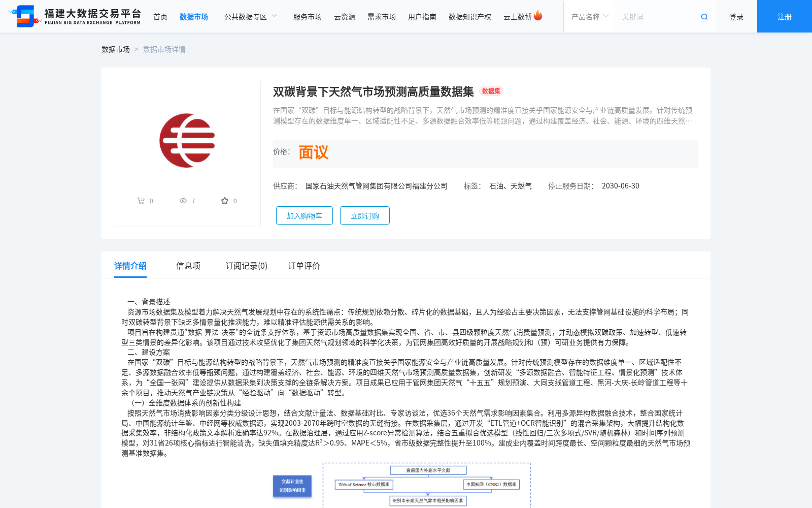Click the blue 注册 button
This screenshot has width=812, height=508.
point(785,16)
